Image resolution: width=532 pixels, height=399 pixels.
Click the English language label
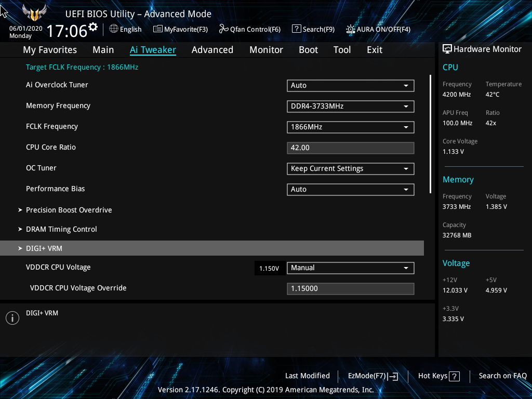[130, 29]
